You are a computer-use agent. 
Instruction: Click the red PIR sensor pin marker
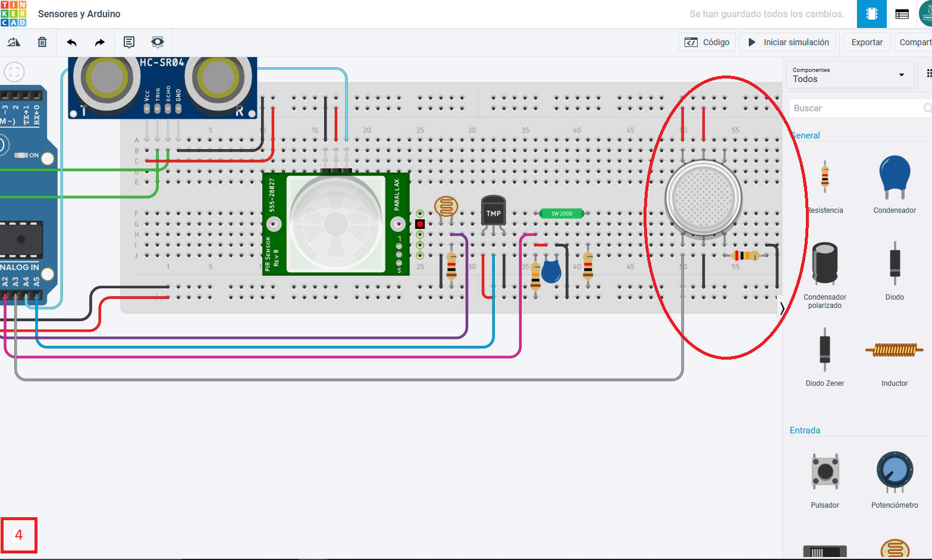click(420, 224)
